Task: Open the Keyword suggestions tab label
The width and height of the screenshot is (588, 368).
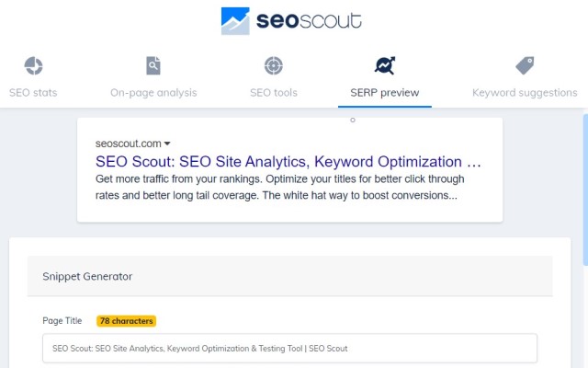Action: pyautogui.click(x=525, y=92)
